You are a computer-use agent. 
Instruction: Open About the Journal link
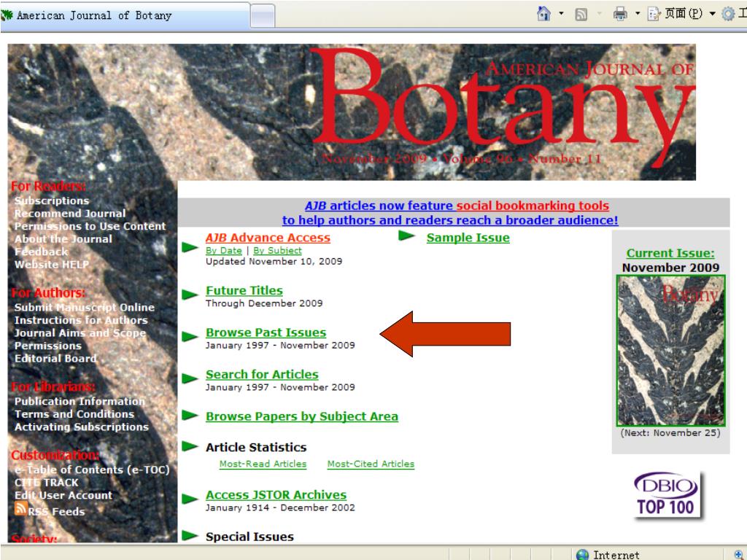pos(63,239)
